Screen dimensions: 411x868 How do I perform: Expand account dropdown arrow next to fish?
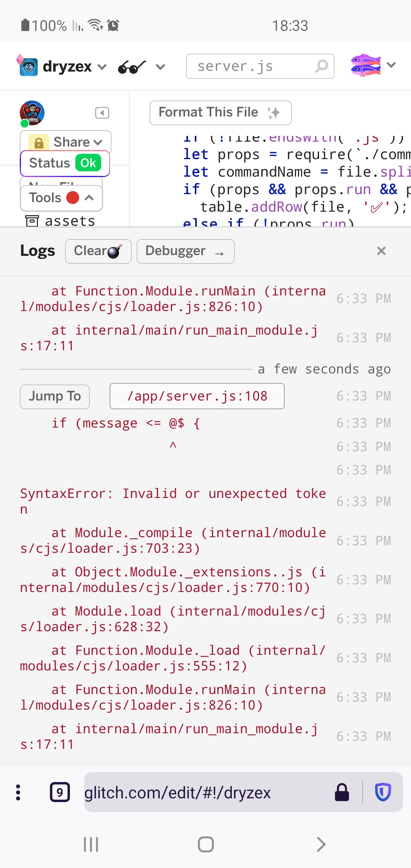pos(391,65)
